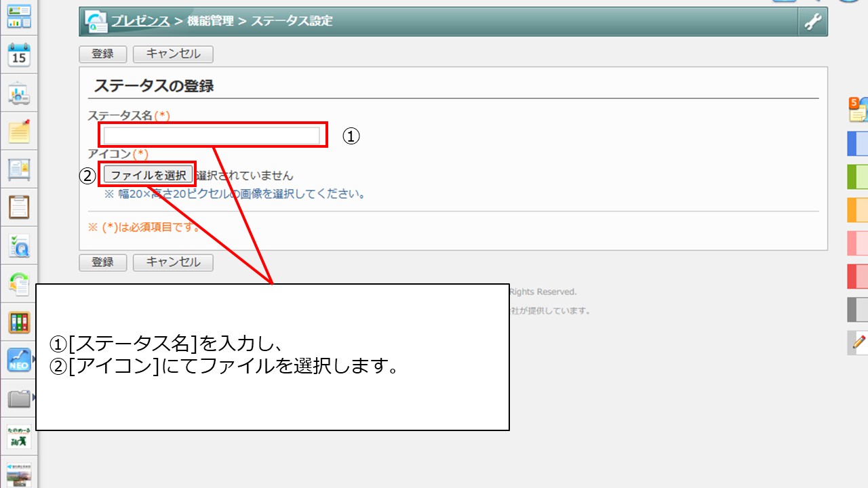Screen dimensions: 868x488
Task: Expand the arrow beside the folder icon
Action: pos(35,399)
